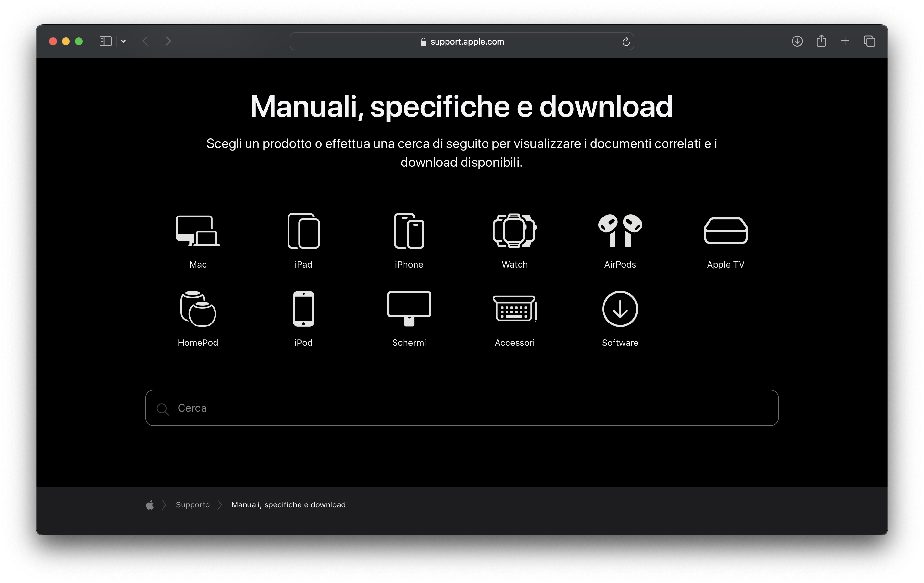Show the tab overview
The image size is (924, 583).
coord(869,41)
